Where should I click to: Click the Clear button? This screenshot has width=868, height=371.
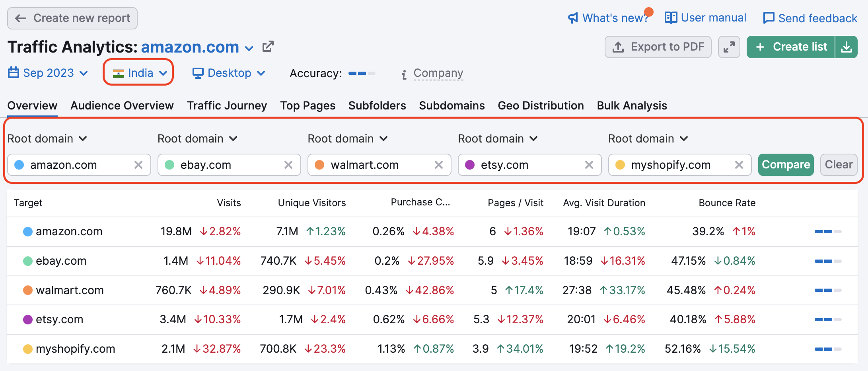tap(839, 165)
